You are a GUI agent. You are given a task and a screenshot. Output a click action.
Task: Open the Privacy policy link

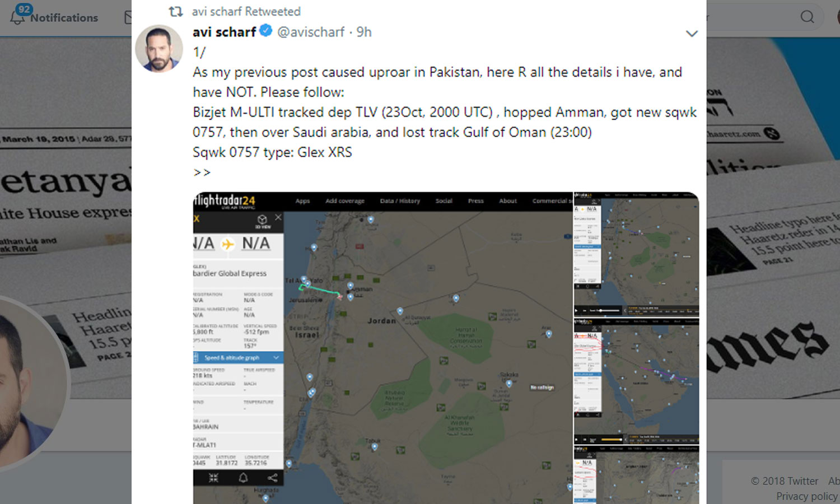[807, 496]
